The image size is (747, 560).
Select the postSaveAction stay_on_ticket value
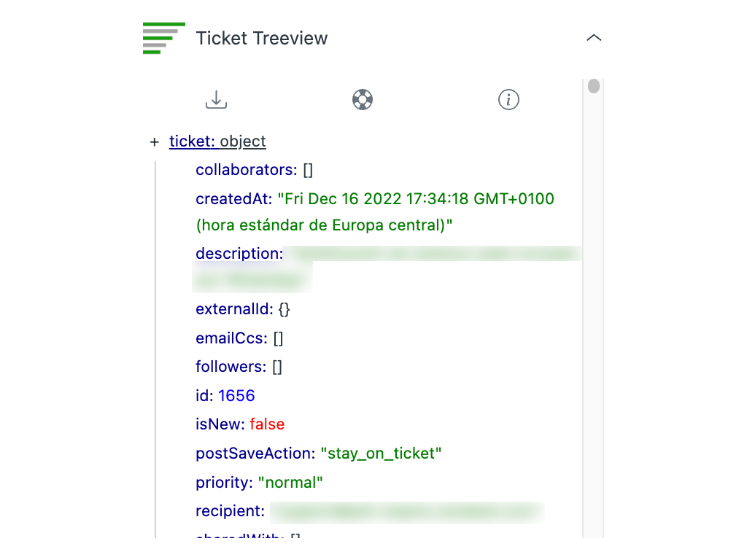point(382,454)
